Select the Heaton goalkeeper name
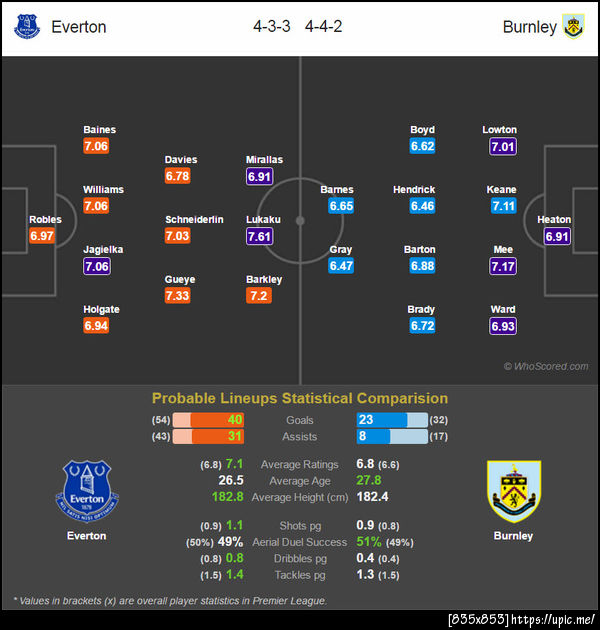Image resolution: width=600 pixels, height=630 pixels. pos(554,220)
